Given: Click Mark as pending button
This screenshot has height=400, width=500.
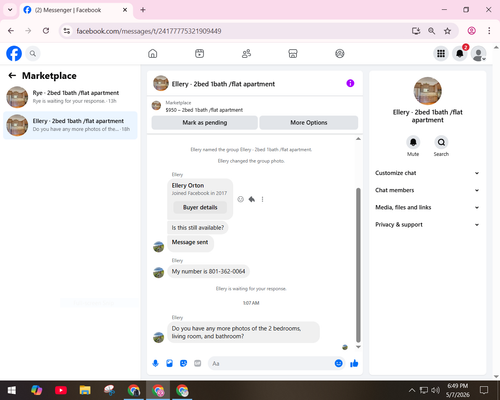Looking at the screenshot, I should [x=205, y=123].
